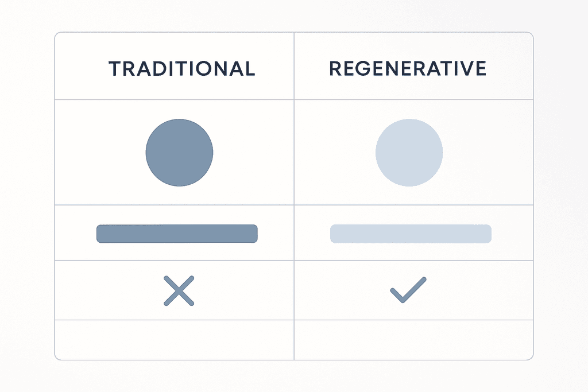Click the checkmark under Regenerative
This screenshot has height=392, width=588.
tap(408, 290)
